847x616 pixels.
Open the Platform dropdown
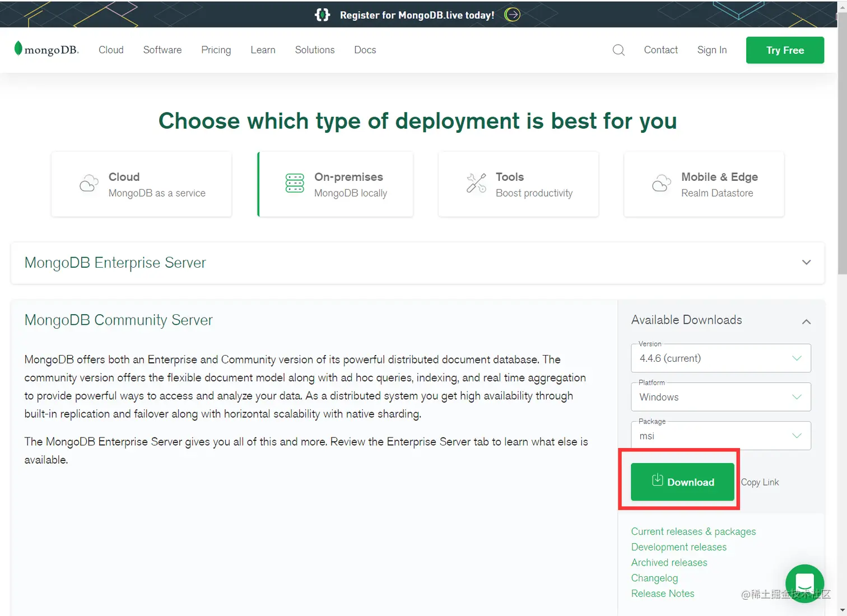pyautogui.click(x=720, y=397)
